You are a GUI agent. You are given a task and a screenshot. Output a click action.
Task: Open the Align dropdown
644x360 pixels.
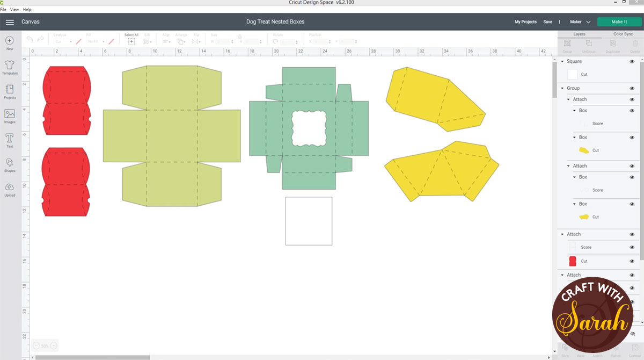[166, 41]
